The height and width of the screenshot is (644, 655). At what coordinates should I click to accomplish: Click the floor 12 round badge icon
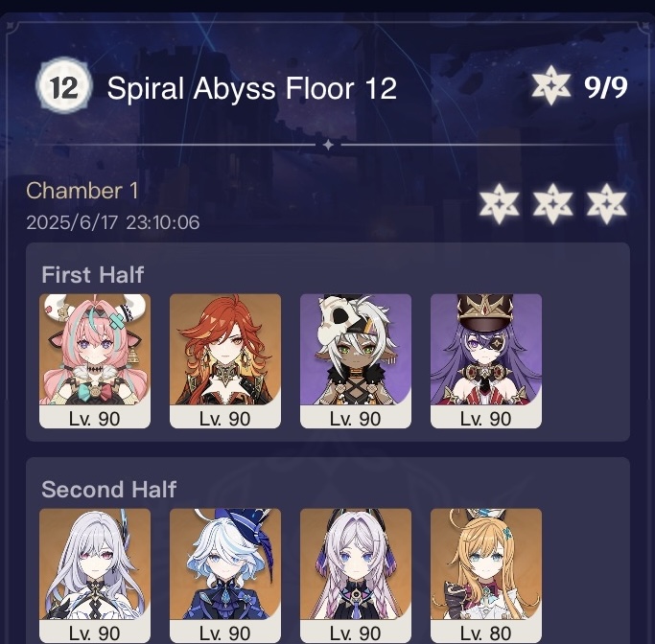click(x=64, y=86)
